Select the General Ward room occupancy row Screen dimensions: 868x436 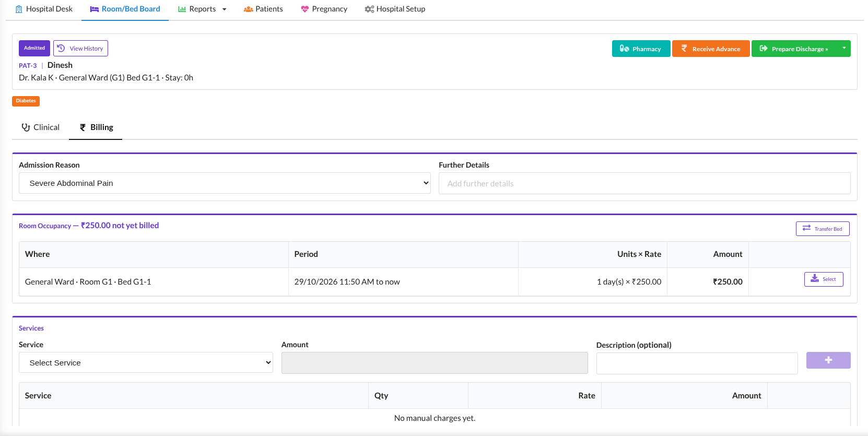pyautogui.click(x=435, y=282)
